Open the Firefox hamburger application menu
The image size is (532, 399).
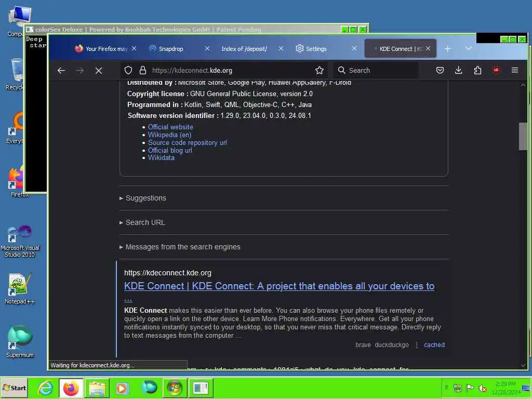515,70
